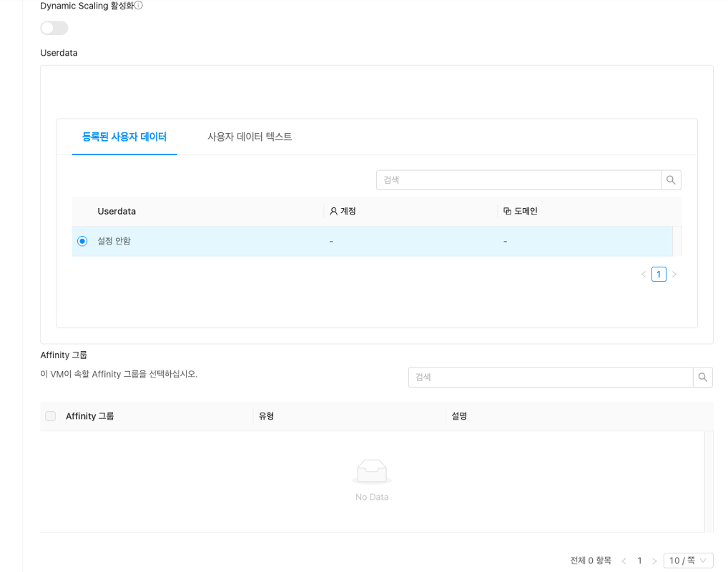
Task: Focus the Affinity 그룹 검색 search field
Action: [551, 378]
